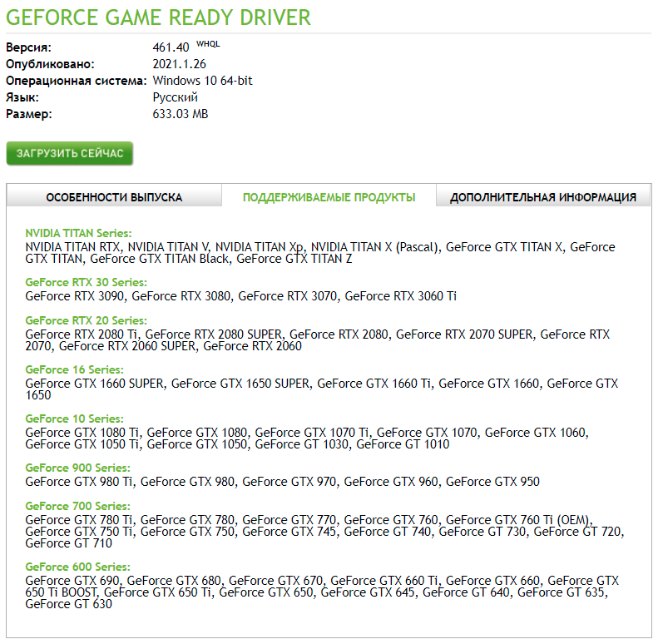Select the GeForce 10 Series heading
The height and width of the screenshot is (644, 663).
[74, 419]
